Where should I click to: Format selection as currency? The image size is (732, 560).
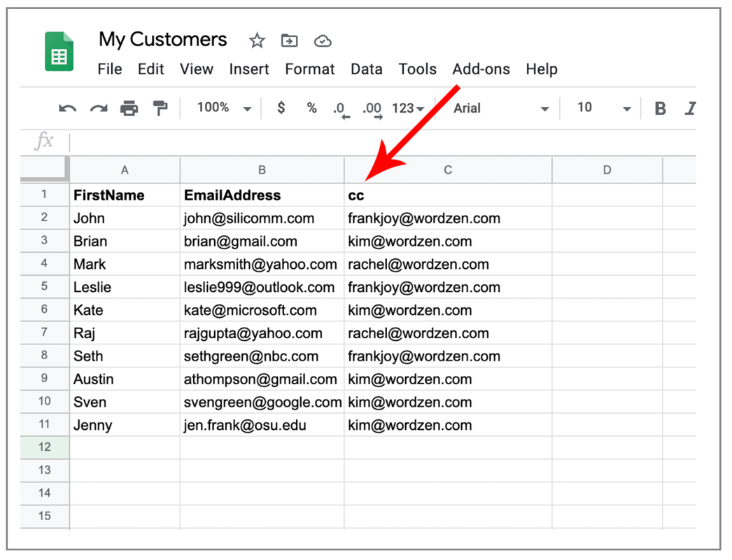[x=281, y=108]
